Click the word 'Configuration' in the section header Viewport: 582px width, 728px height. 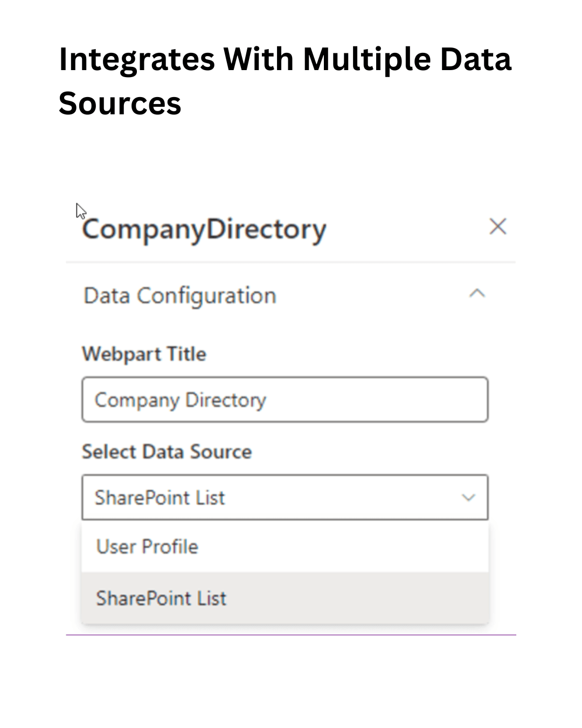206,296
